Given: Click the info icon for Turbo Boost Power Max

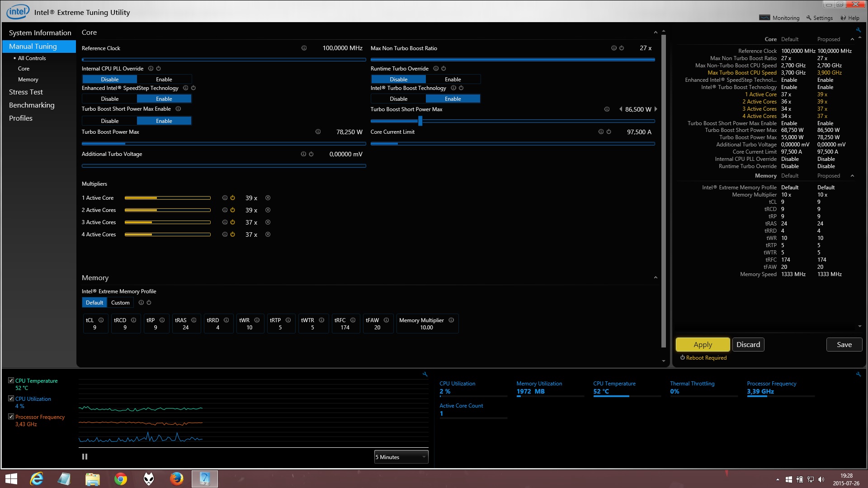Looking at the screenshot, I should click(x=318, y=132).
